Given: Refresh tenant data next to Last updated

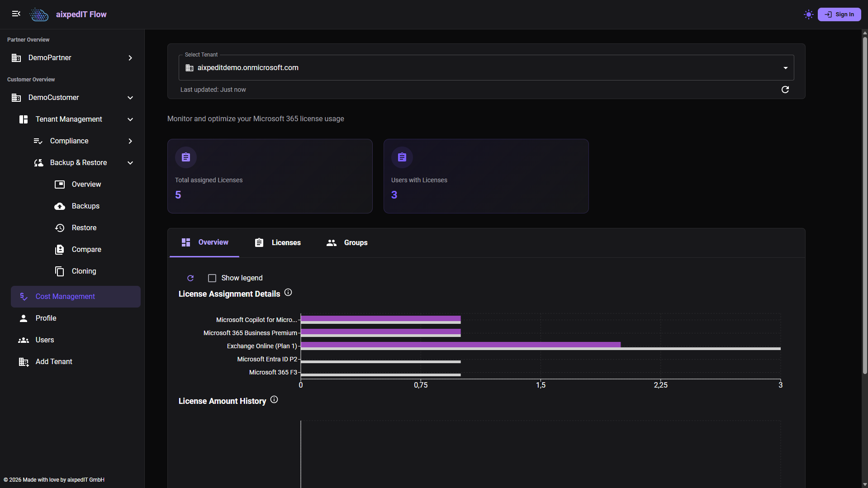Looking at the screenshot, I should [x=785, y=90].
